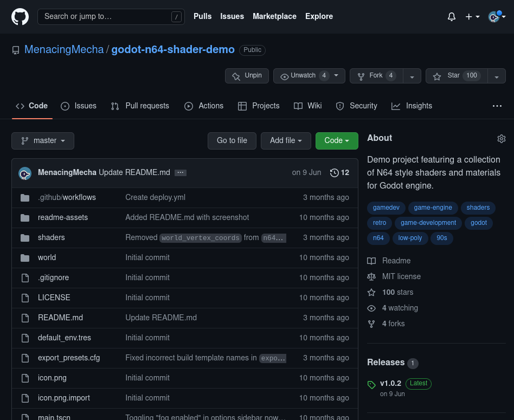The image size is (514, 420).
Task: Open notifications bell
Action: [452, 17]
